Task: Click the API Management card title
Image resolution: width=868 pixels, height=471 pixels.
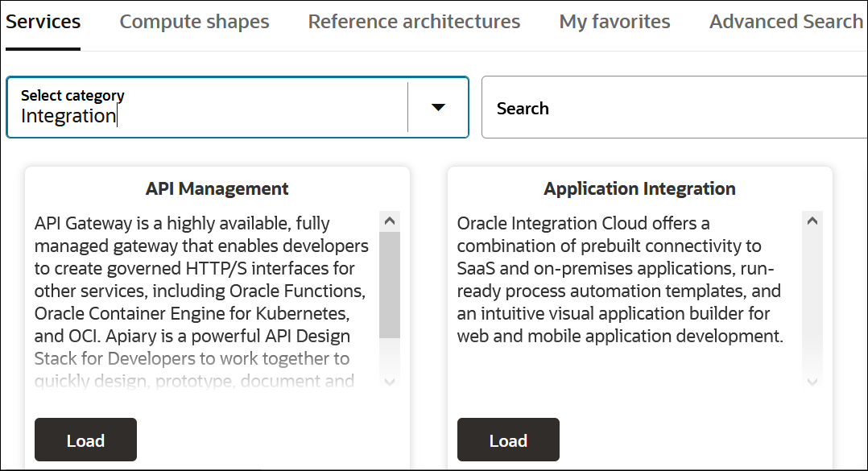Action: tap(217, 188)
